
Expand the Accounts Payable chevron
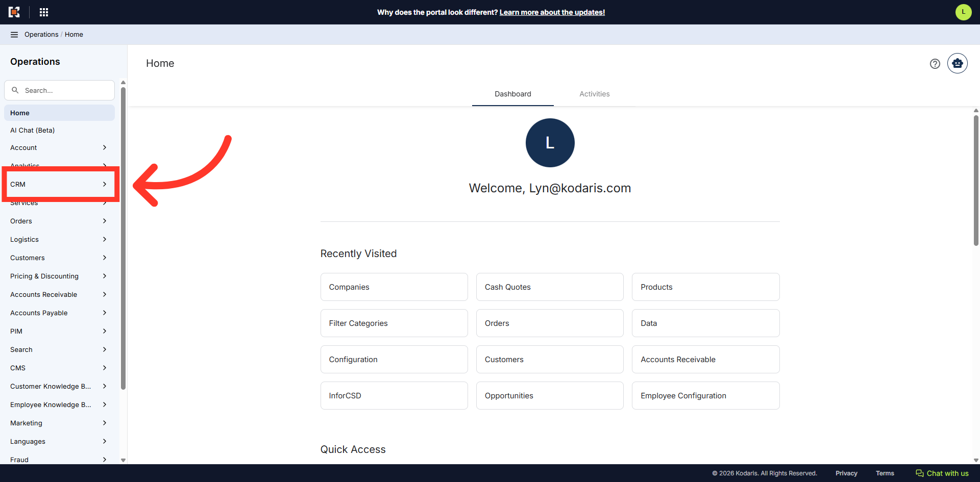(x=105, y=313)
